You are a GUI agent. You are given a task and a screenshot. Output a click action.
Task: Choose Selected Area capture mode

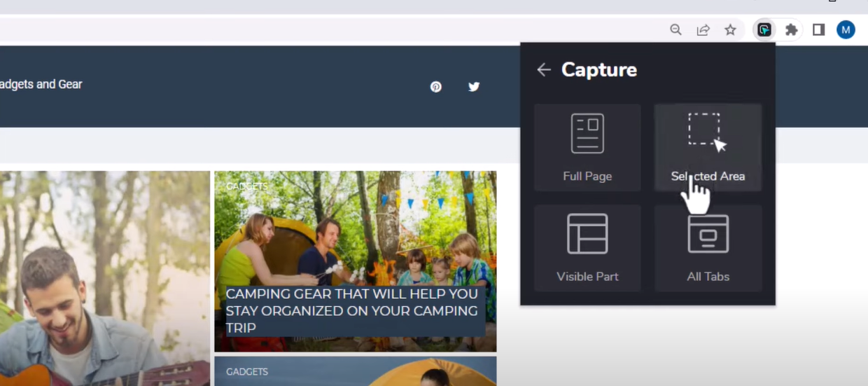tap(708, 148)
